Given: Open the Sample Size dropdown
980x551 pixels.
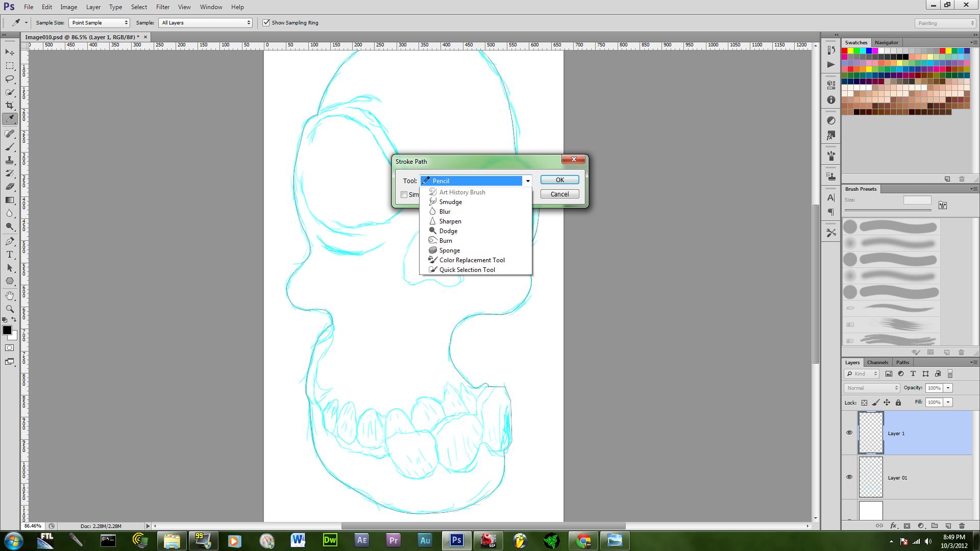Looking at the screenshot, I should [99, 22].
